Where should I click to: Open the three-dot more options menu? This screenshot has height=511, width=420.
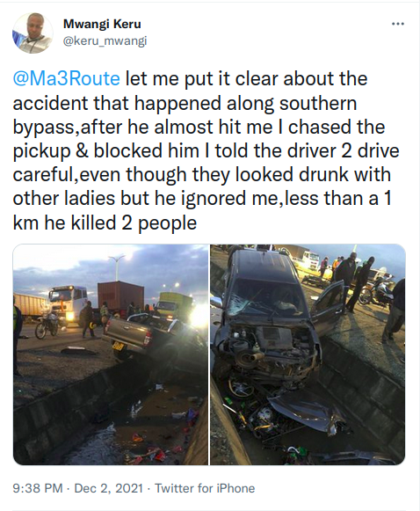pyautogui.click(x=397, y=24)
